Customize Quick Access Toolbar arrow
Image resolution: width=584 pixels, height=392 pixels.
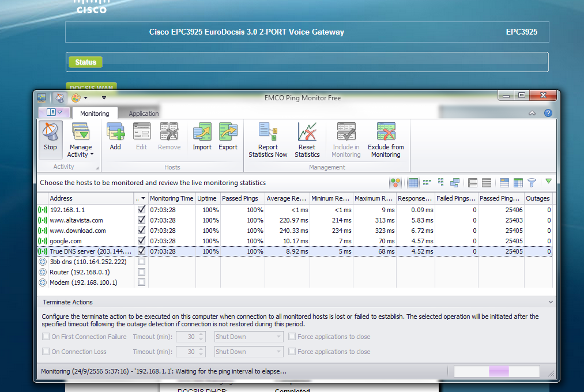(x=104, y=98)
